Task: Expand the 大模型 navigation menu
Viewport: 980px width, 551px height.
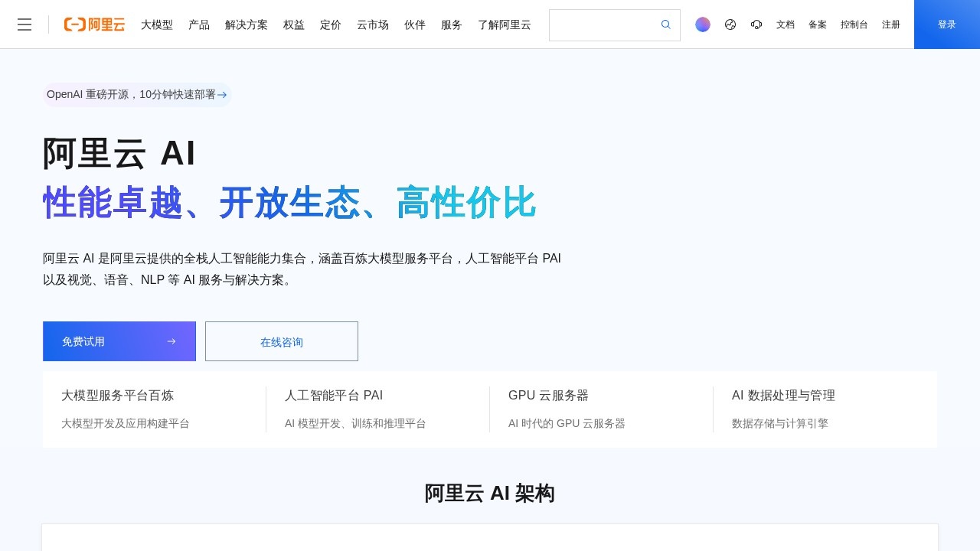Action: point(157,24)
